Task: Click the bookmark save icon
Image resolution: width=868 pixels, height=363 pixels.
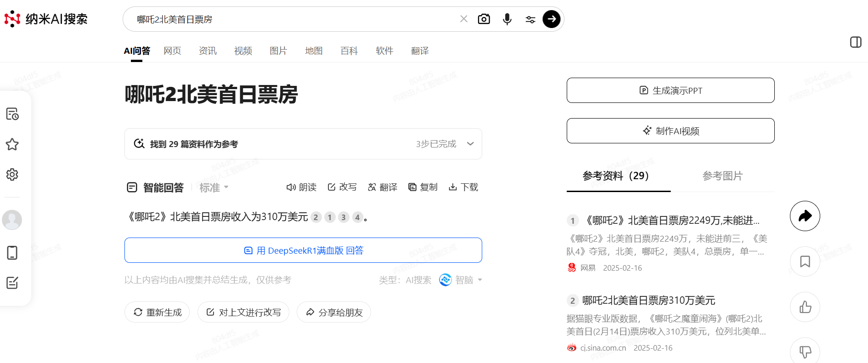Action: pyautogui.click(x=805, y=261)
